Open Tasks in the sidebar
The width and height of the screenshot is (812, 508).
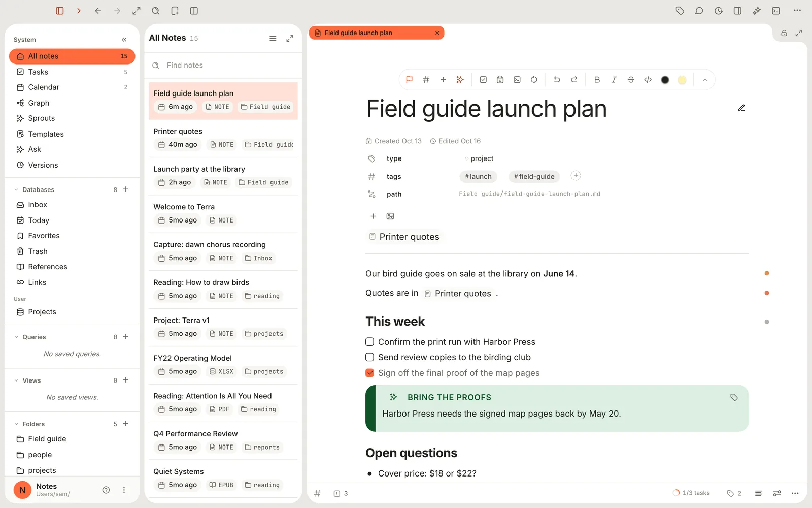pyautogui.click(x=72, y=72)
